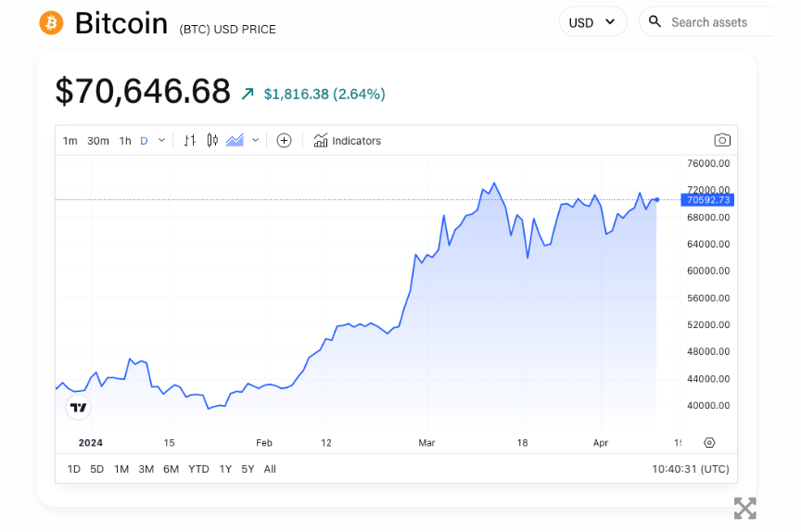Select the bars chart style icon

click(190, 141)
